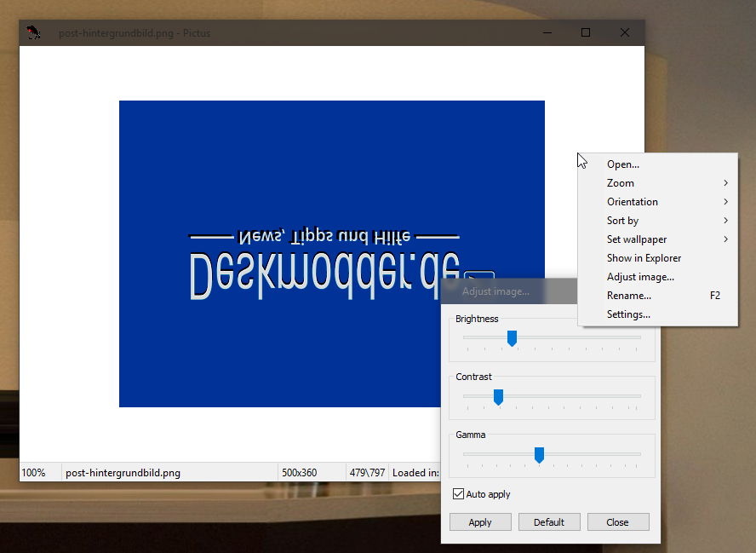Click the 500x360 dimensions in status bar

tap(300, 473)
